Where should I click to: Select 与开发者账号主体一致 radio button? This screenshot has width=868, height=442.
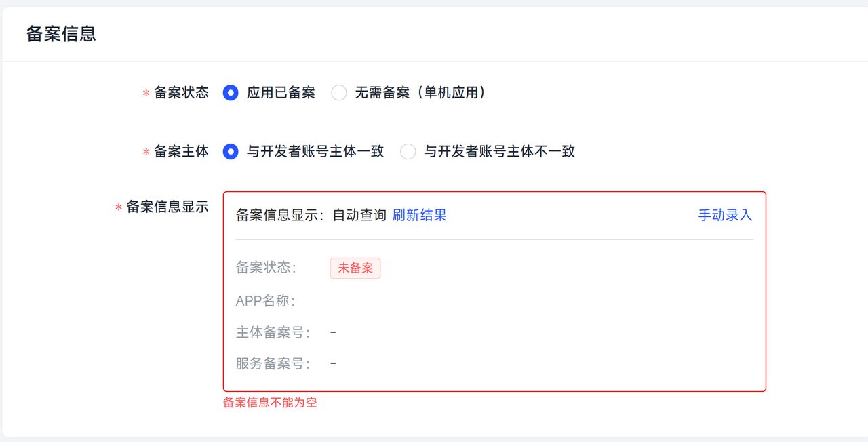[231, 152]
